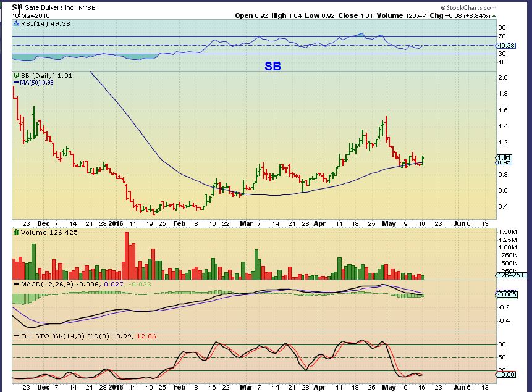
Task: Click the 0.027 MACD signal value
Action: pyautogui.click(x=114, y=284)
